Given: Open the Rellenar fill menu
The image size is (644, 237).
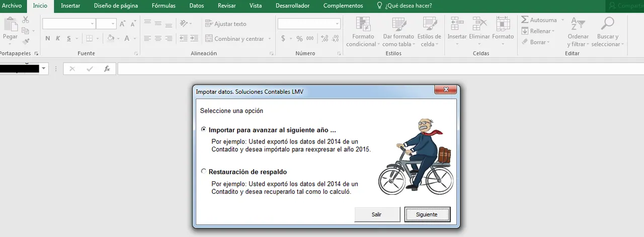Looking at the screenshot, I should 537,31.
